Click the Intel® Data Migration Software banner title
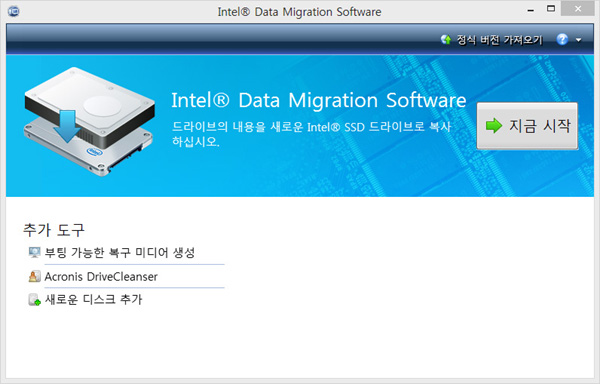The width and height of the screenshot is (600, 384). (x=318, y=101)
